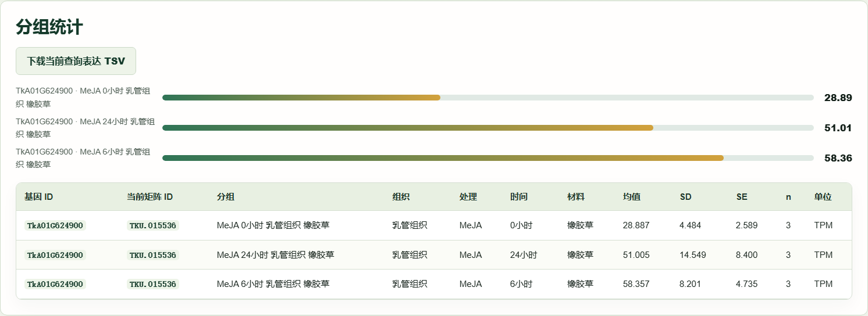The width and height of the screenshot is (868, 316).
Task: Click TKU.015536 in the 0小时 row
Action: (153, 225)
